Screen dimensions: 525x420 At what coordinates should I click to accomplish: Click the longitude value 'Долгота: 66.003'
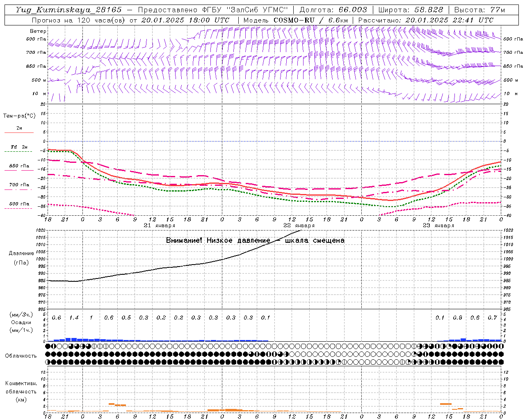[x=333, y=10]
